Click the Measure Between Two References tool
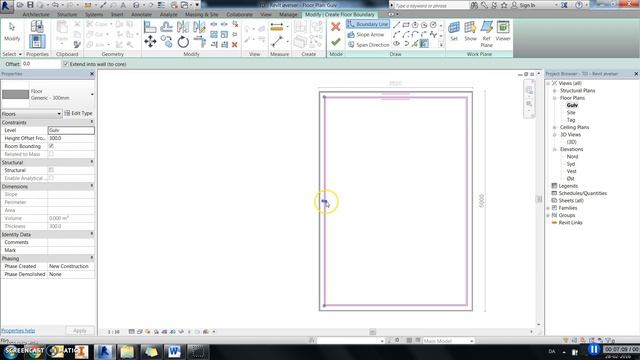 click(277, 41)
